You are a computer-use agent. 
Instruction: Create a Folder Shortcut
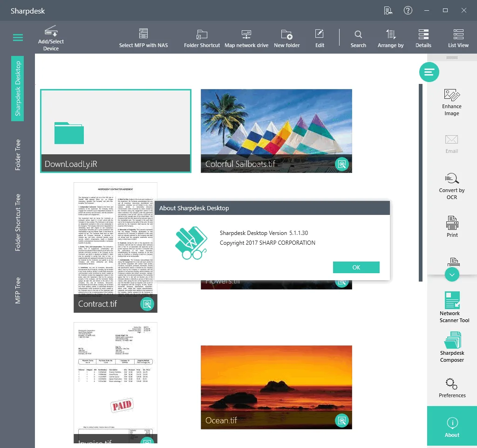click(202, 39)
